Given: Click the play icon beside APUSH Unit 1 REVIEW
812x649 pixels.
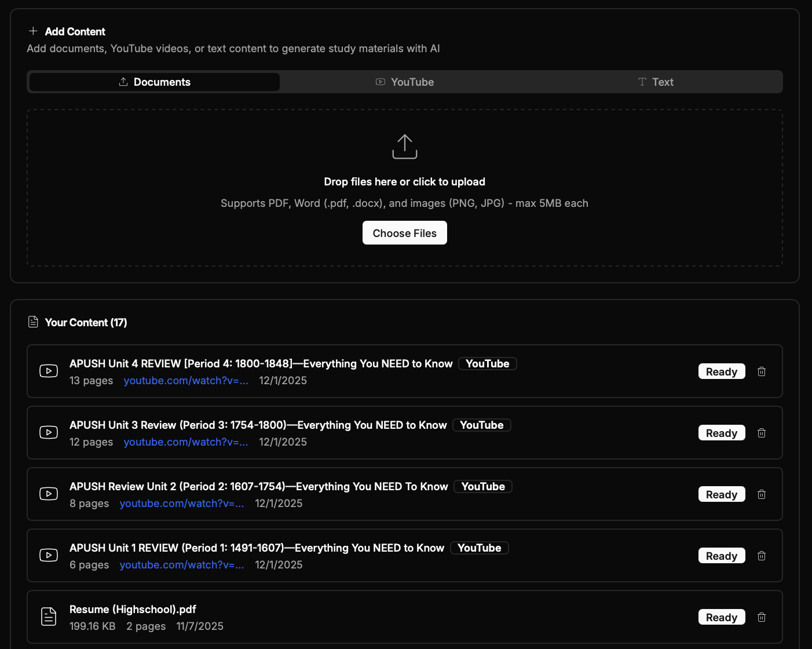Looking at the screenshot, I should pyautogui.click(x=49, y=555).
